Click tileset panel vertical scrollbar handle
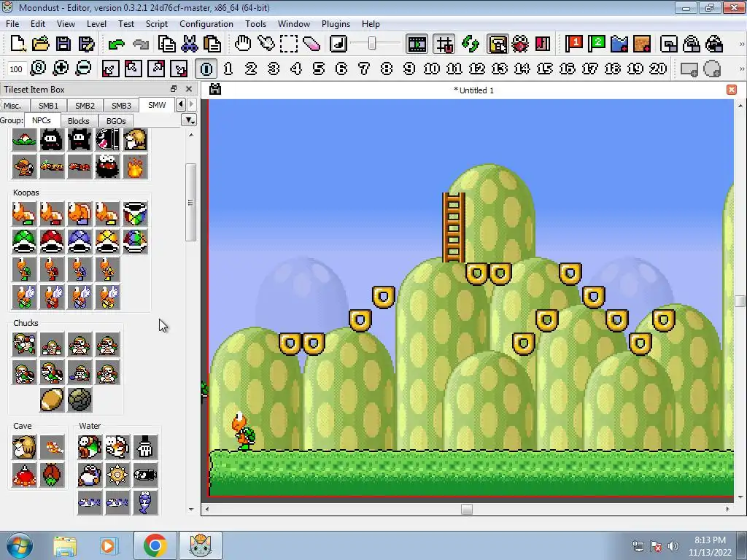This screenshot has width=747, height=560. point(190,203)
